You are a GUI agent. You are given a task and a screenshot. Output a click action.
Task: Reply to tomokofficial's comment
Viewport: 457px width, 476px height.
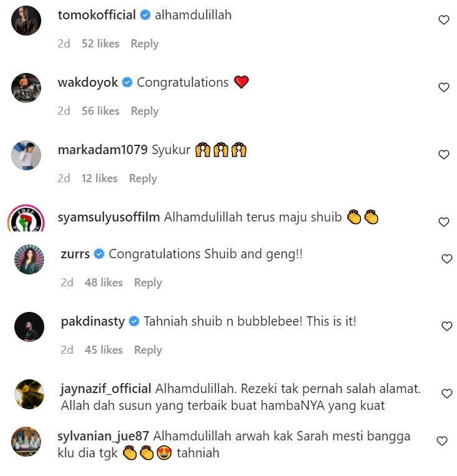(x=145, y=44)
